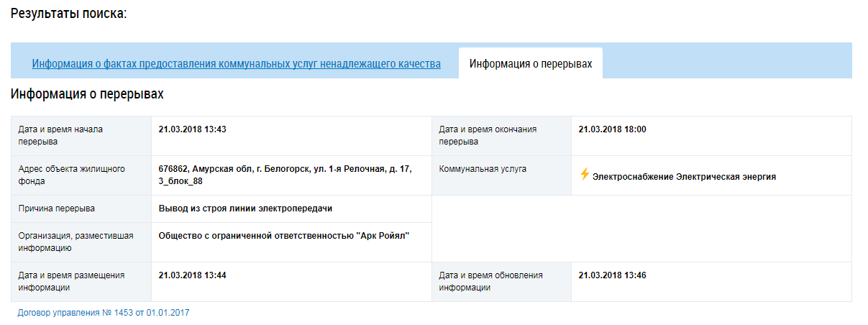The image size is (868, 325).
Task: Click the 'Информация о перерывах' section heading
Action: coord(87,94)
